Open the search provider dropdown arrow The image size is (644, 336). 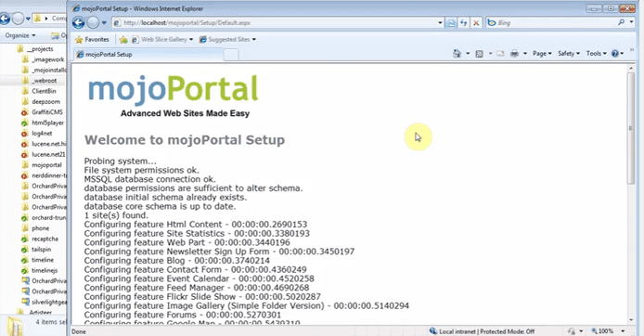click(x=631, y=22)
